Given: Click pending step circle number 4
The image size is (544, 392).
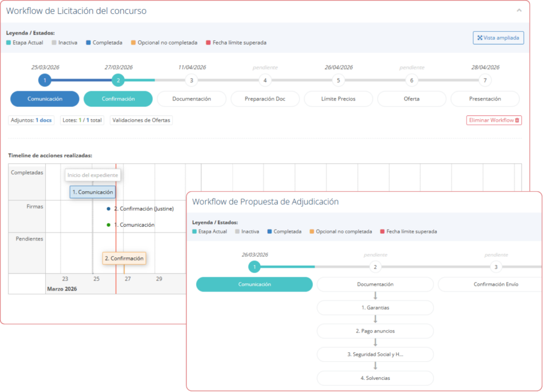Looking at the screenshot, I should (265, 81).
